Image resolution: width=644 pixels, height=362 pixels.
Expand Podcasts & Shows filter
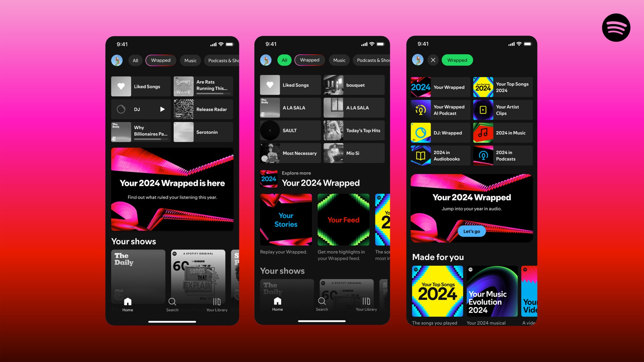[x=223, y=60]
